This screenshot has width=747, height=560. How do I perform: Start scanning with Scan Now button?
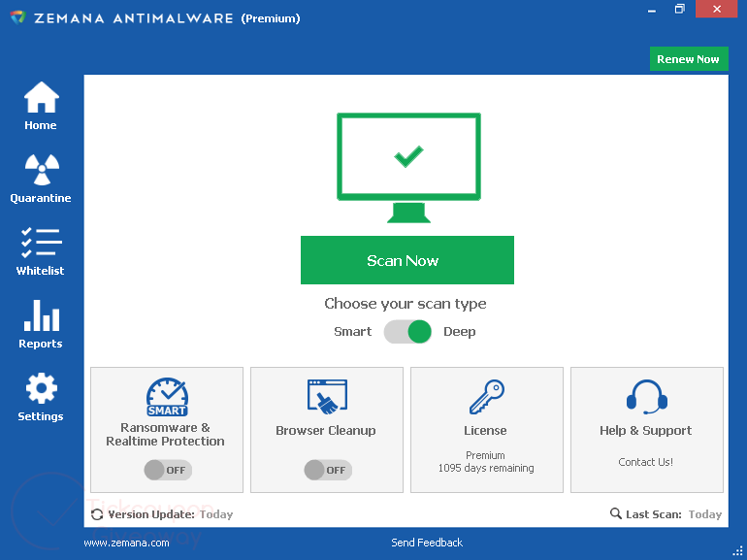(407, 260)
